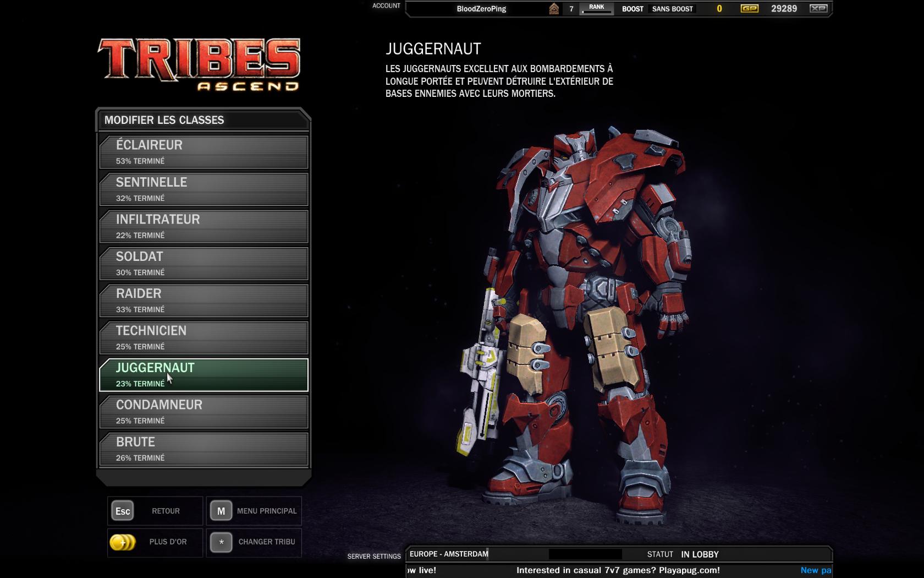924x578 pixels.
Task: Click the asterisk key icon
Action: (221, 542)
